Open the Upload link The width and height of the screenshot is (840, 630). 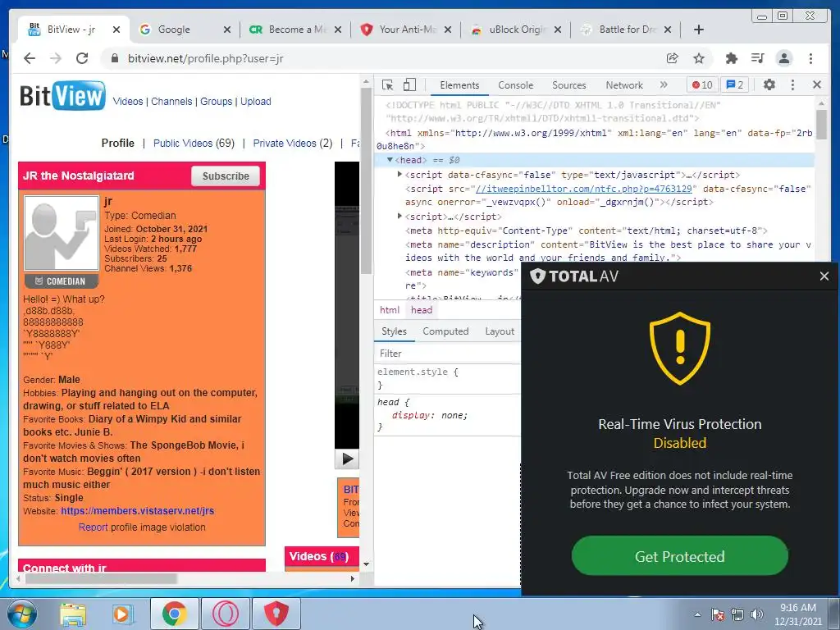256,102
